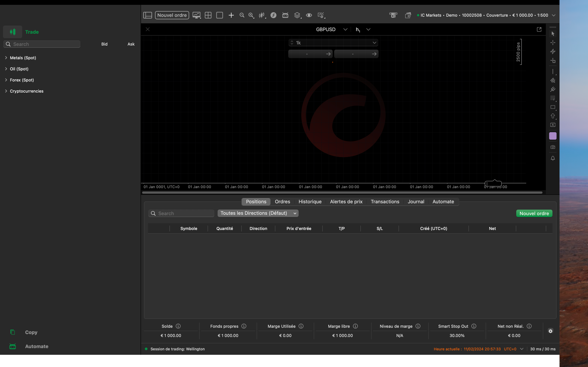Open the chart templates layers icon

tap(297, 15)
